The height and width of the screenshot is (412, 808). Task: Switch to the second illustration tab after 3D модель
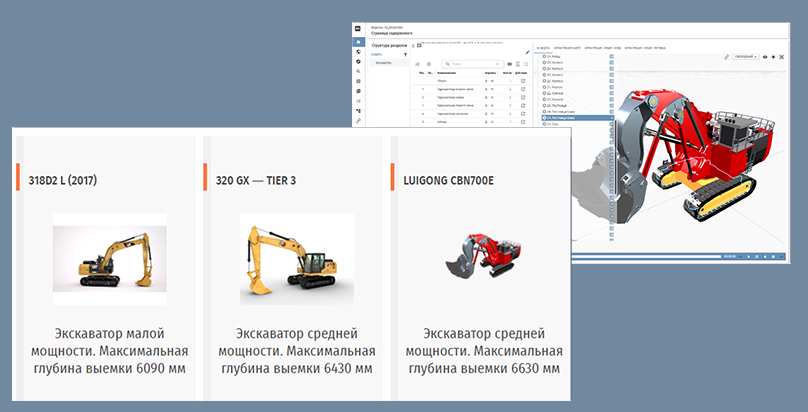567,48
